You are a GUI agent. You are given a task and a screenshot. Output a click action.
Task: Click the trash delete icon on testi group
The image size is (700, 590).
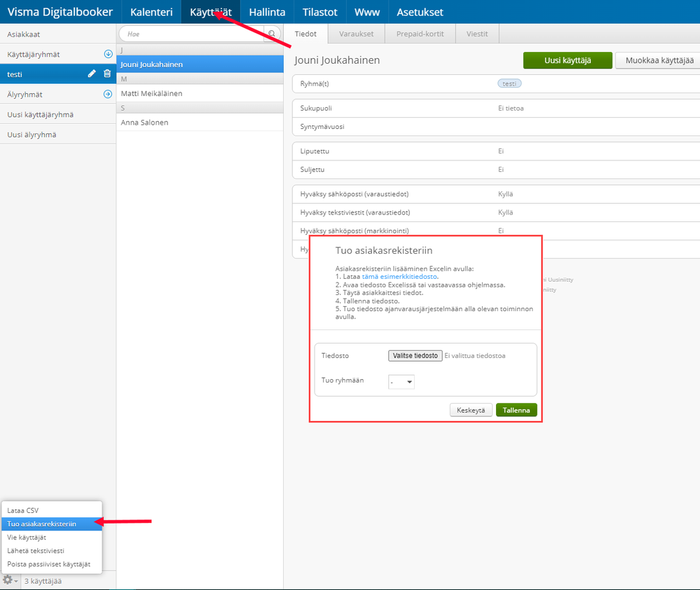point(107,74)
